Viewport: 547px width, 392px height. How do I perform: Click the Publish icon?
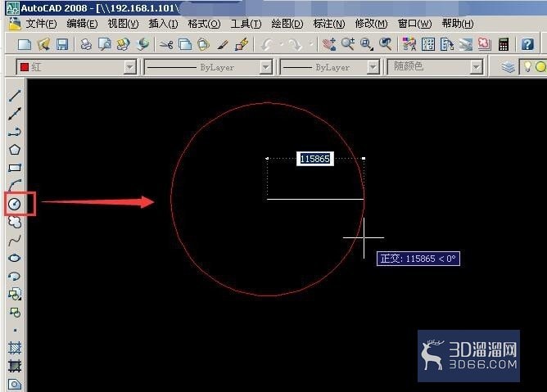(x=123, y=44)
